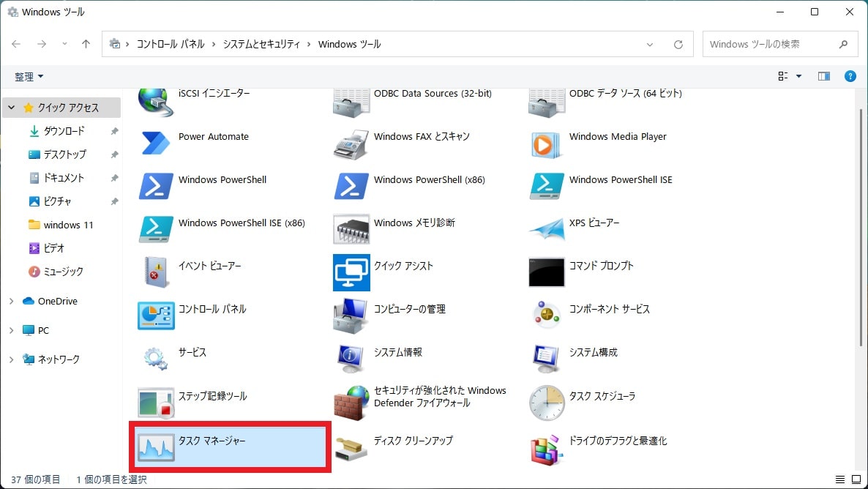
Task: Go to システムとセキュリティ in breadcrumb
Action: click(261, 45)
